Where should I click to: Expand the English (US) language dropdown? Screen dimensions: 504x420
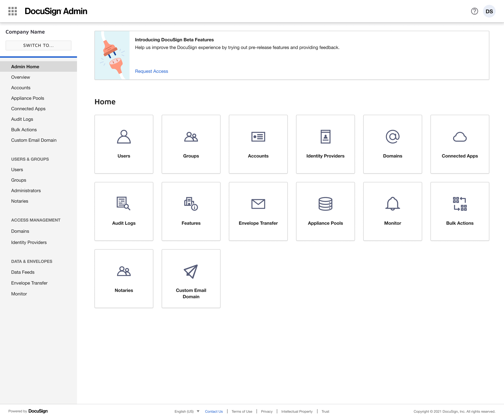(x=187, y=411)
